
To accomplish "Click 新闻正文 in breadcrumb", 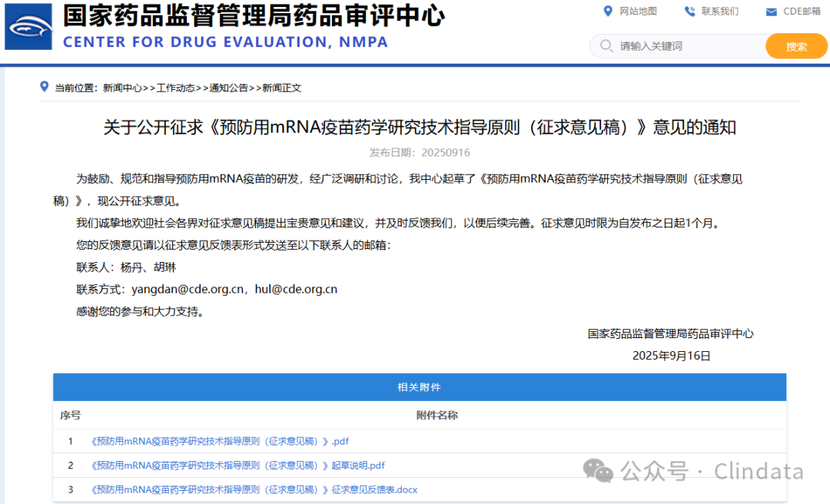I will [x=281, y=88].
